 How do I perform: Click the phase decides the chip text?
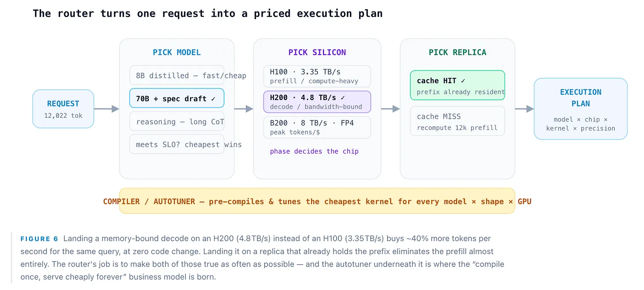pyautogui.click(x=314, y=151)
